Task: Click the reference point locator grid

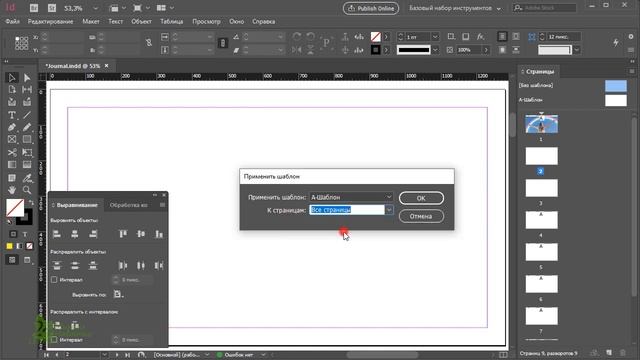Action: point(21,43)
